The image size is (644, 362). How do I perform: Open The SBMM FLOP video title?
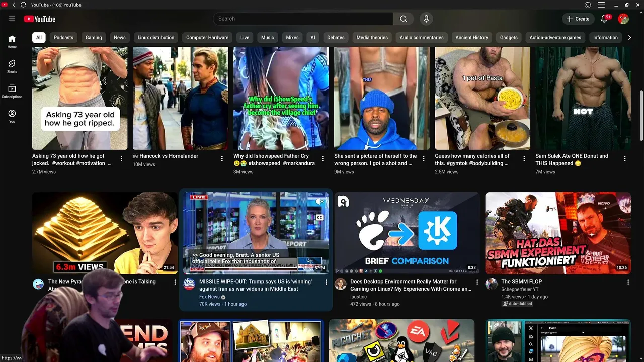[521, 282]
